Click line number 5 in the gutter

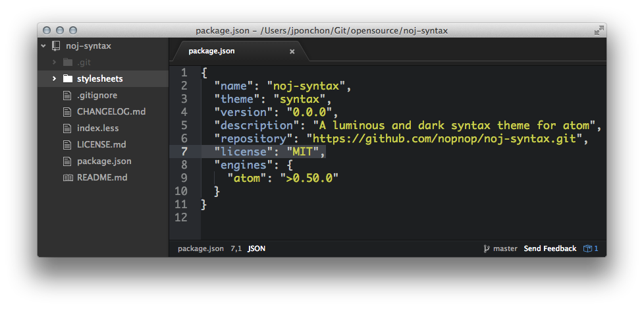click(184, 125)
